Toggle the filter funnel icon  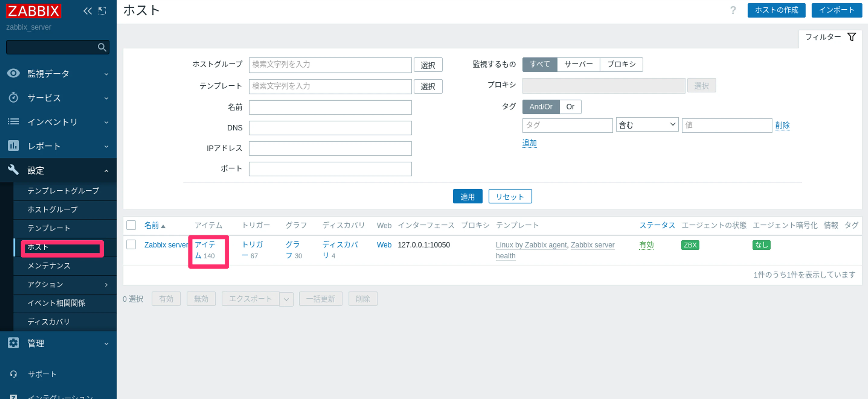pyautogui.click(x=851, y=37)
